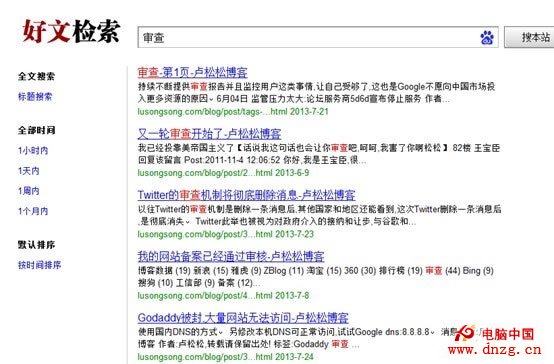This screenshot has height=364, width=554.
Task: Filter results to 1个月内
Action: [33, 211]
